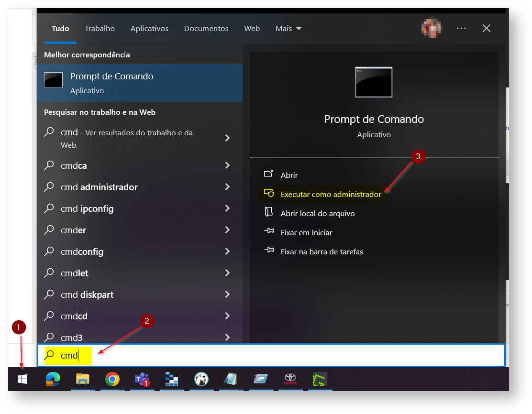
Task: Click pin icon for Fixar na barra de tarefas
Action: (269, 250)
